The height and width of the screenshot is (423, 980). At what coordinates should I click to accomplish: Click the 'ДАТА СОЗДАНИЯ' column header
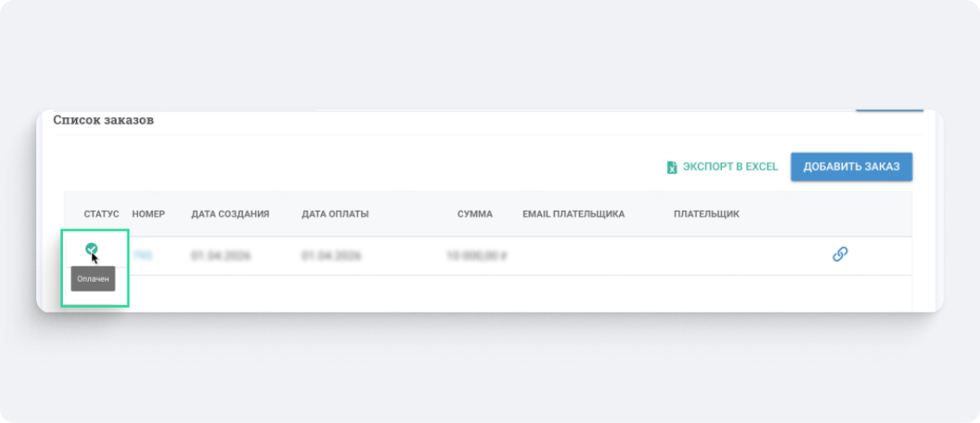pos(230,214)
